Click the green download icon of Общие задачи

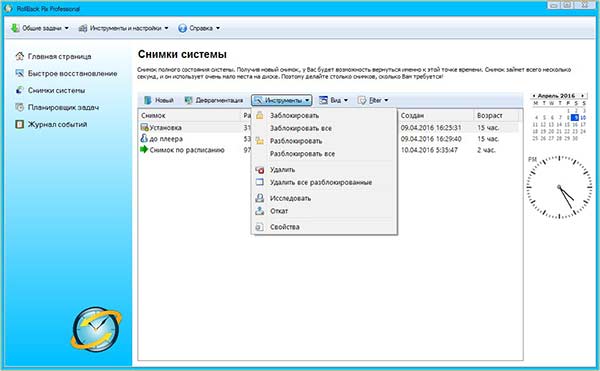coord(15,28)
